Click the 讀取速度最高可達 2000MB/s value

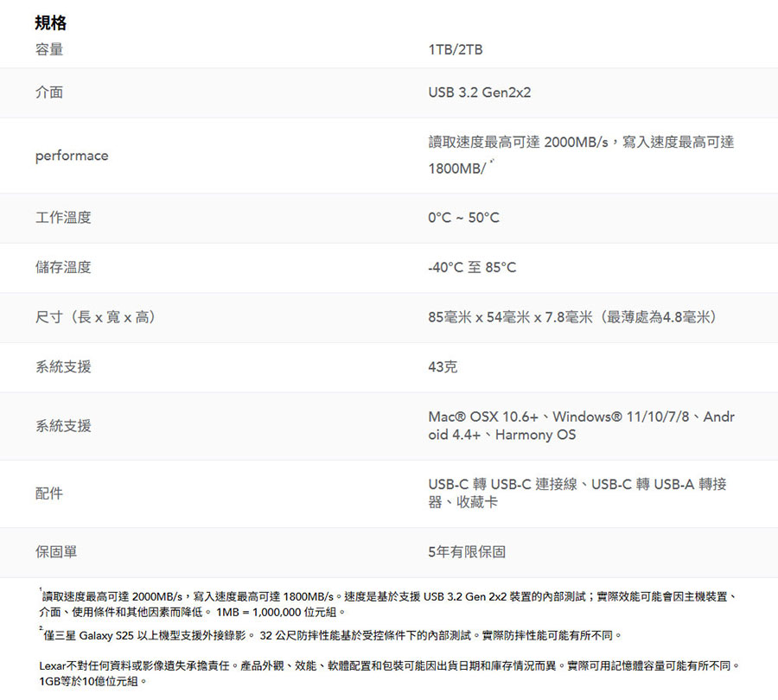tap(581, 156)
